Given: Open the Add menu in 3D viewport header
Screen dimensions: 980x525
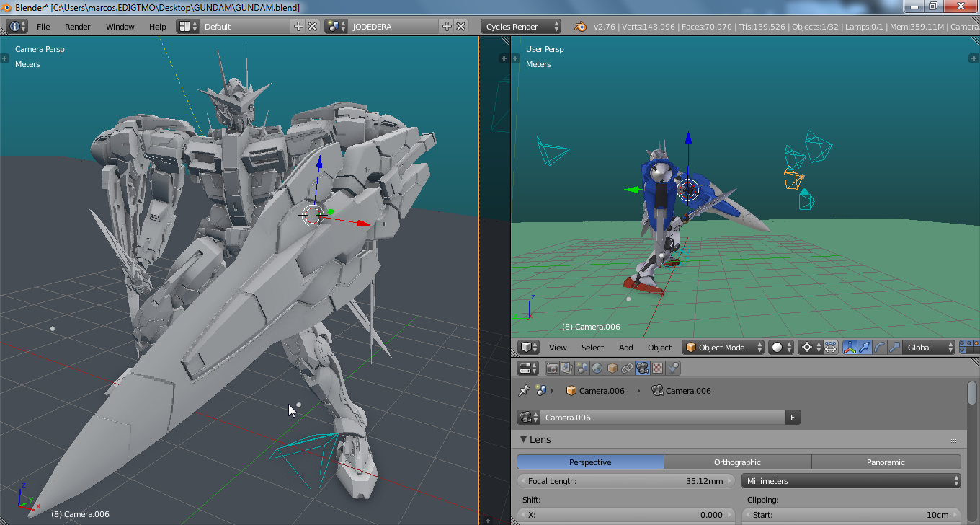Looking at the screenshot, I should [x=625, y=348].
